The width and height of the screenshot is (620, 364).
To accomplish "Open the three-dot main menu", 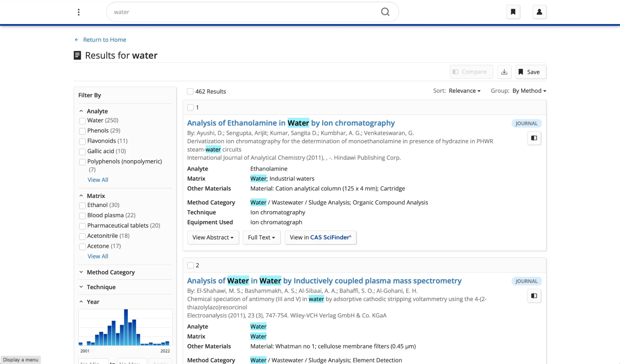I will click(x=79, y=12).
